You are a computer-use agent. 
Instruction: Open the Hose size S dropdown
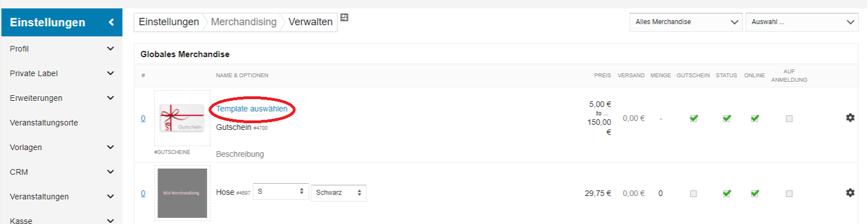281,193
